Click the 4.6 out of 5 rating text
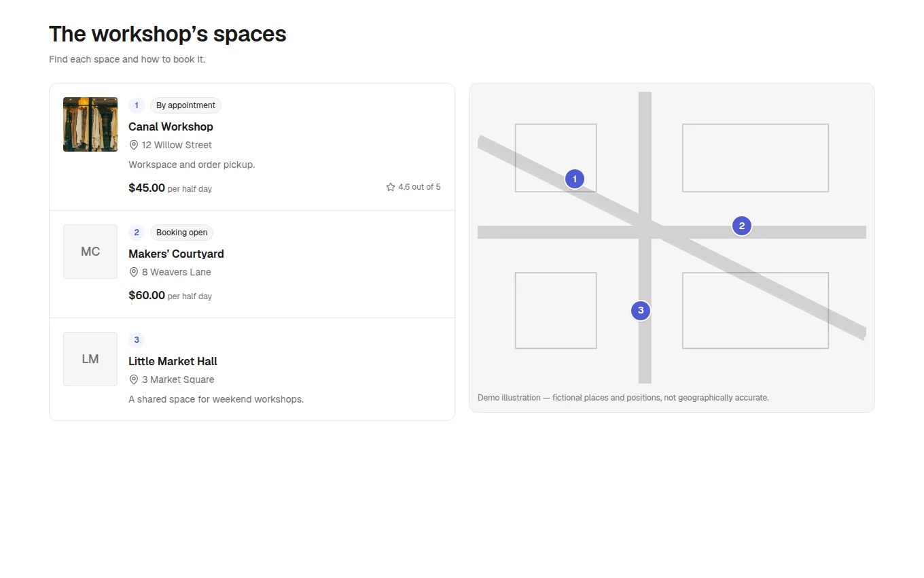The image size is (924, 578). (x=419, y=187)
